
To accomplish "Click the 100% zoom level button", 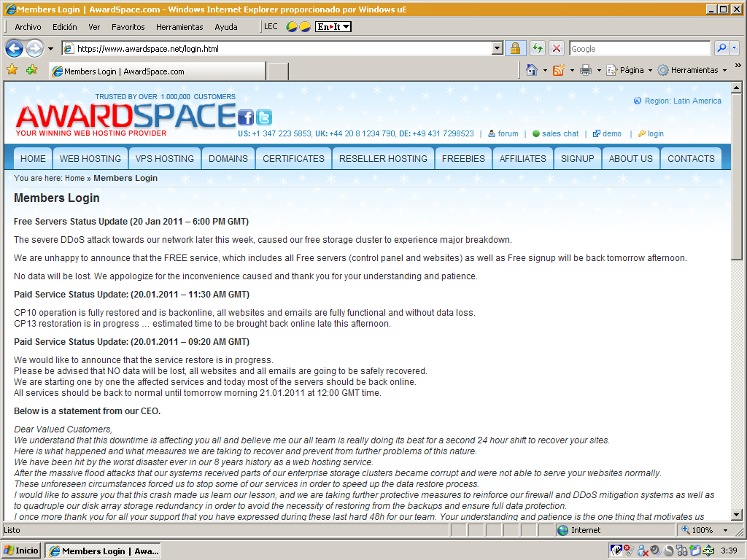I will [x=698, y=530].
